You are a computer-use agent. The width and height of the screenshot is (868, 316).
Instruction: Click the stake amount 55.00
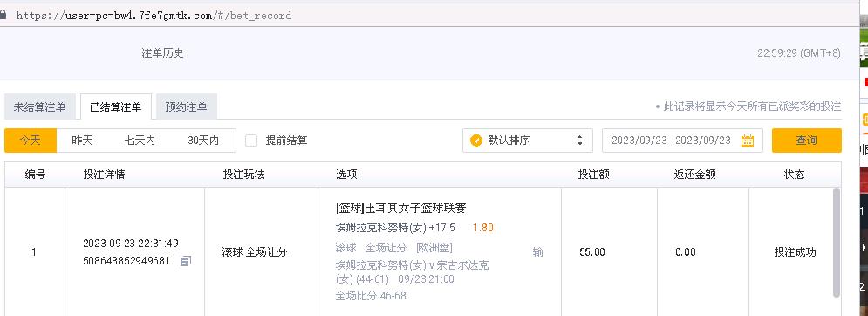[591, 252]
